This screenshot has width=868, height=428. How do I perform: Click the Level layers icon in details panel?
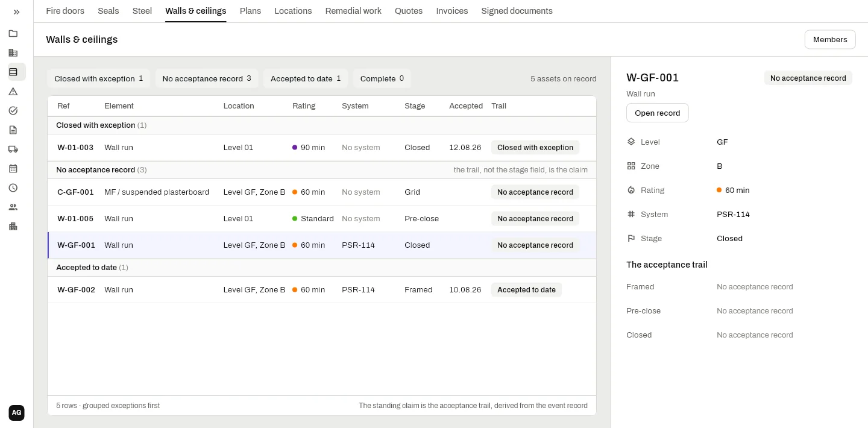[x=631, y=142]
